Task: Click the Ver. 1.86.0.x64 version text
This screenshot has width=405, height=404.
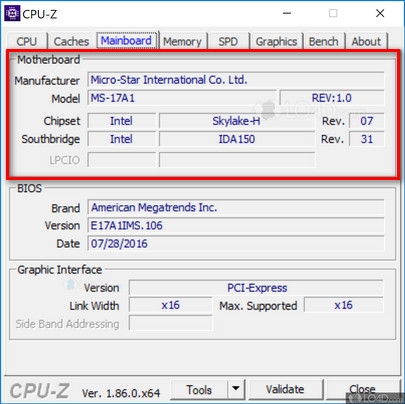Action: point(121,393)
